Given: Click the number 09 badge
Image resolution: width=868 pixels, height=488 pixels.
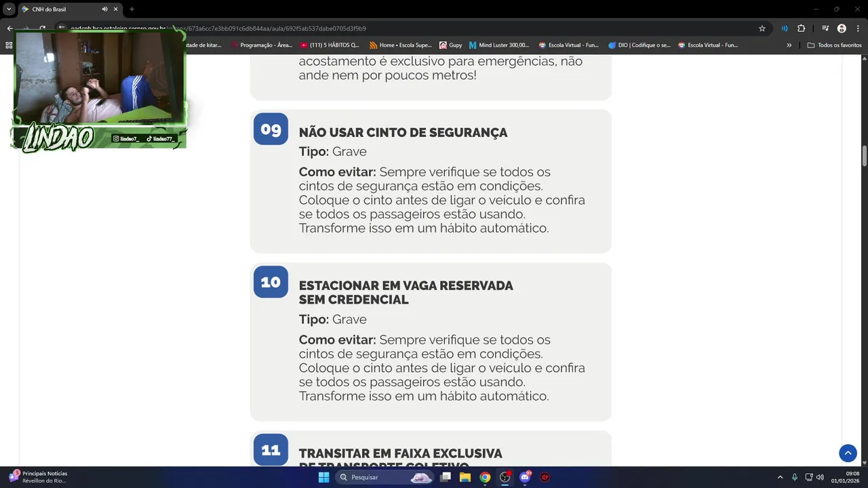Looking at the screenshot, I should click(271, 129).
